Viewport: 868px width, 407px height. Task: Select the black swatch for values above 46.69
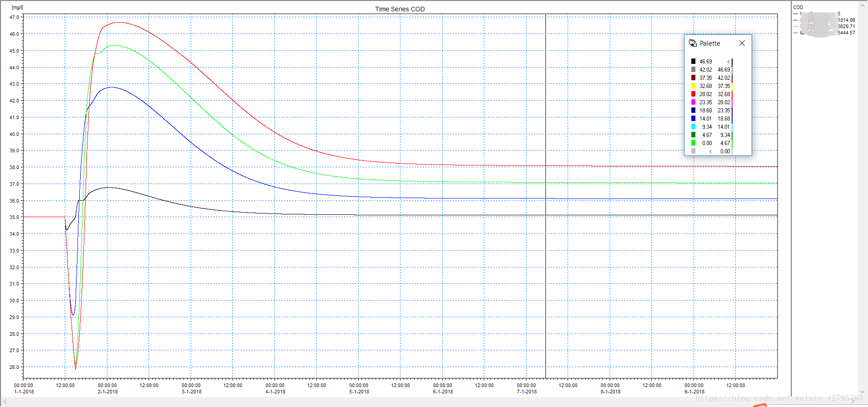click(x=693, y=61)
